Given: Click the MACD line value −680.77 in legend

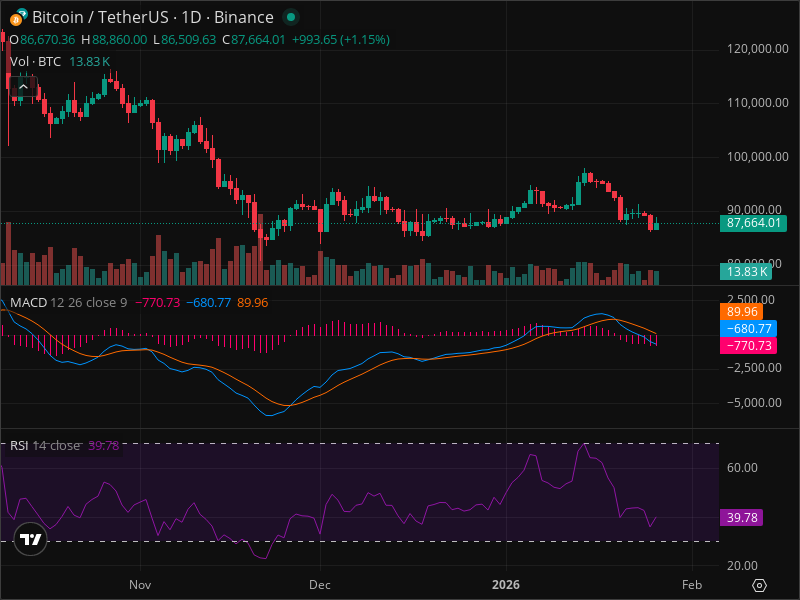Looking at the screenshot, I should click(208, 303).
